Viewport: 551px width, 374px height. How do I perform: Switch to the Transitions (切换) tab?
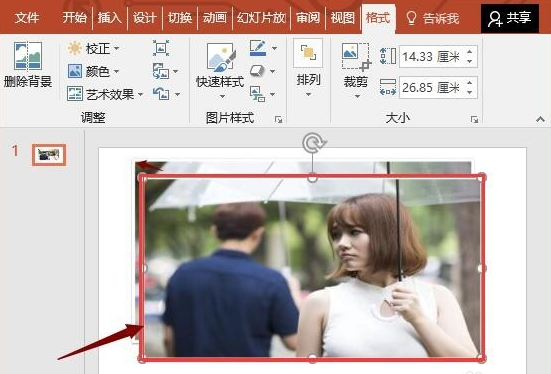pos(180,18)
